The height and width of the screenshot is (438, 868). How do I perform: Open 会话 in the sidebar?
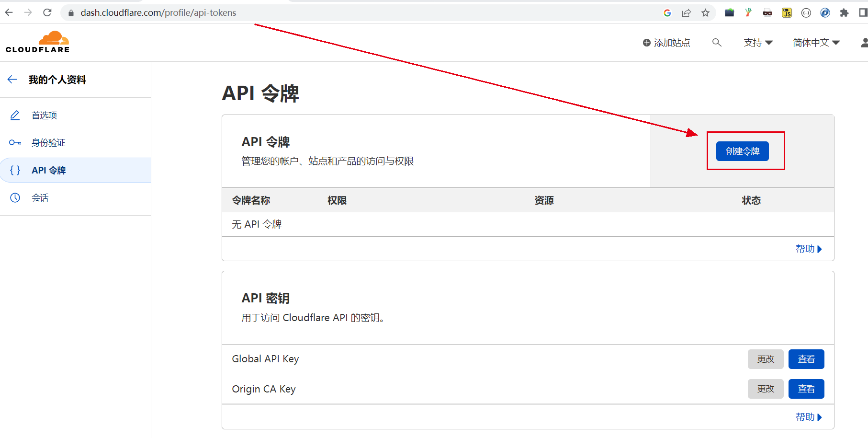(x=76, y=197)
